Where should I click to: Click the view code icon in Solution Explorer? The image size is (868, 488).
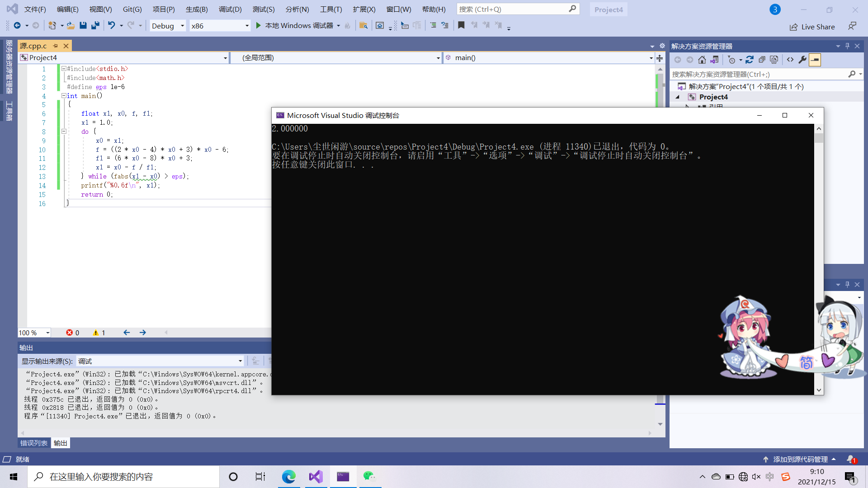click(790, 60)
